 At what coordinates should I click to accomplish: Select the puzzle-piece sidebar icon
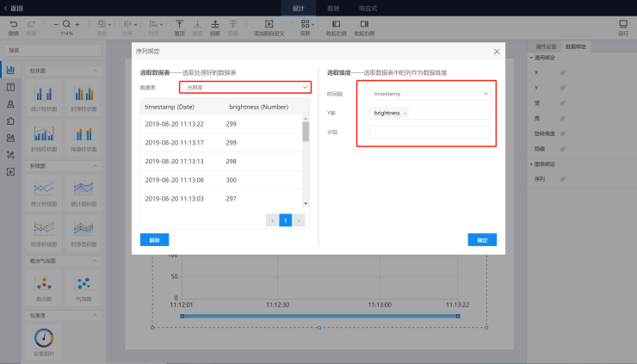pyautogui.click(x=10, y=120)
